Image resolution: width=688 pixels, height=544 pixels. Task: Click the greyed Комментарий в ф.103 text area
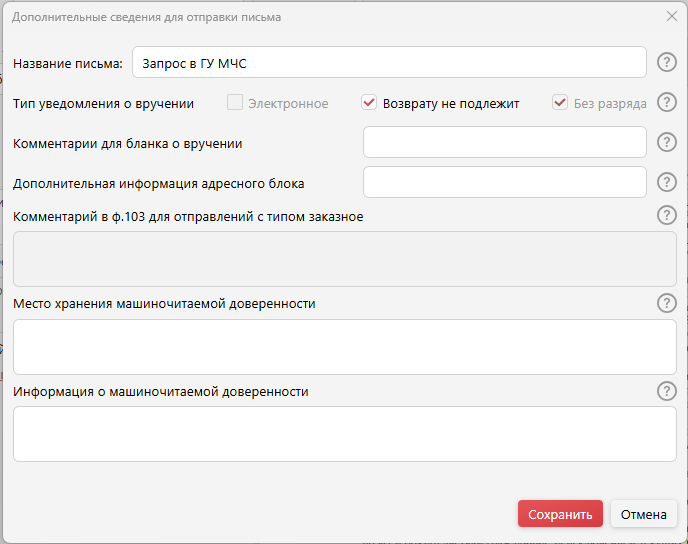coord(344,259)
